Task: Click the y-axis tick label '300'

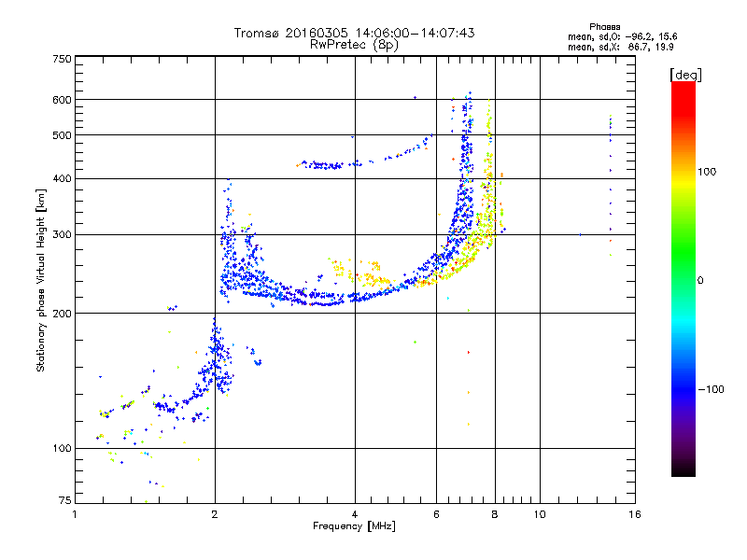Action: [x=62, y=235]
